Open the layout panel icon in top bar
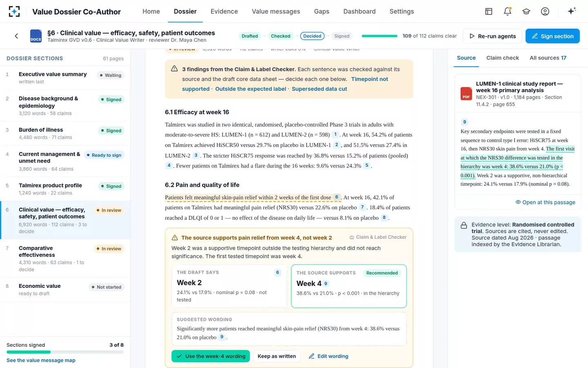Viewport: 588px width, 368px height. (489, 11)
